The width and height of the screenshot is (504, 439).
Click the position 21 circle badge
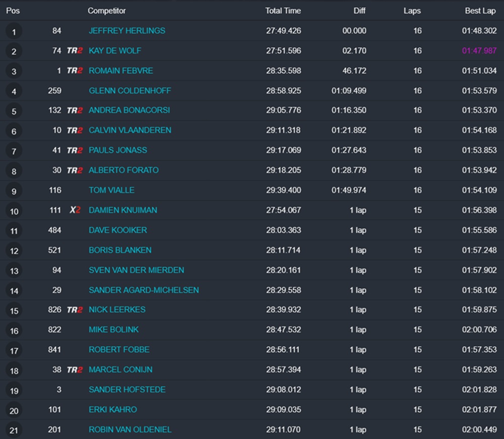[x=14, y=430]
